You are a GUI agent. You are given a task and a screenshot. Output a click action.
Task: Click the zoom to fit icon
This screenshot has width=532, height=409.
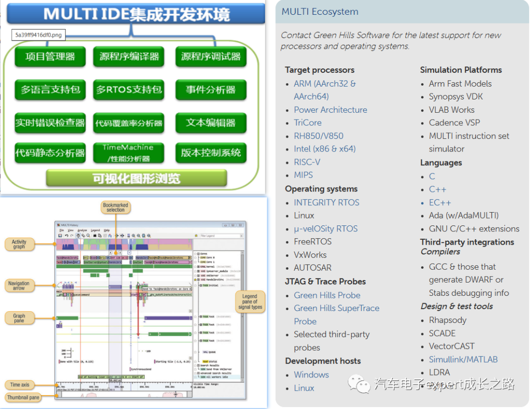pos(143,236)
